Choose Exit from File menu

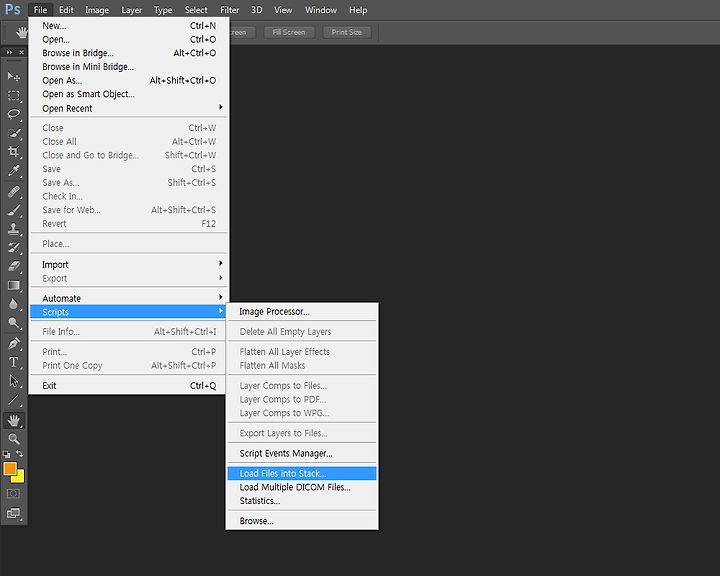click(x=129, y=385)
